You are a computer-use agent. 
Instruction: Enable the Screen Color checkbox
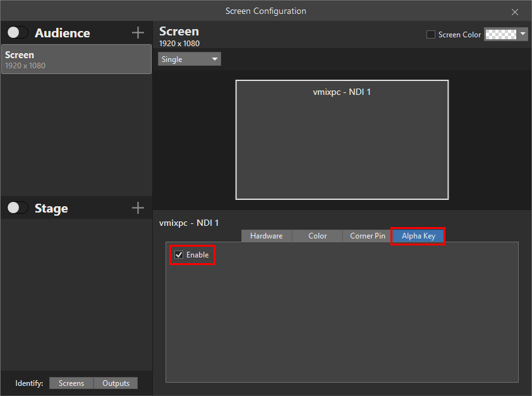click(x=431, y=35)
